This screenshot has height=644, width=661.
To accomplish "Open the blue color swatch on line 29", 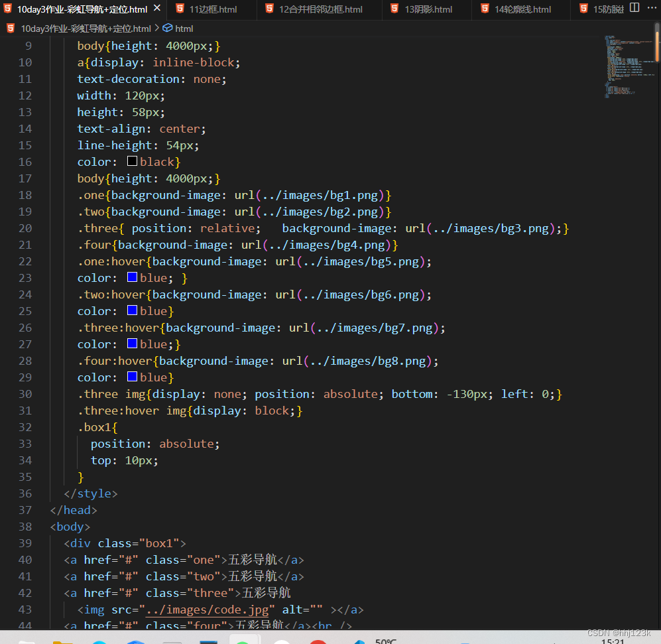I will coord(133,377).
